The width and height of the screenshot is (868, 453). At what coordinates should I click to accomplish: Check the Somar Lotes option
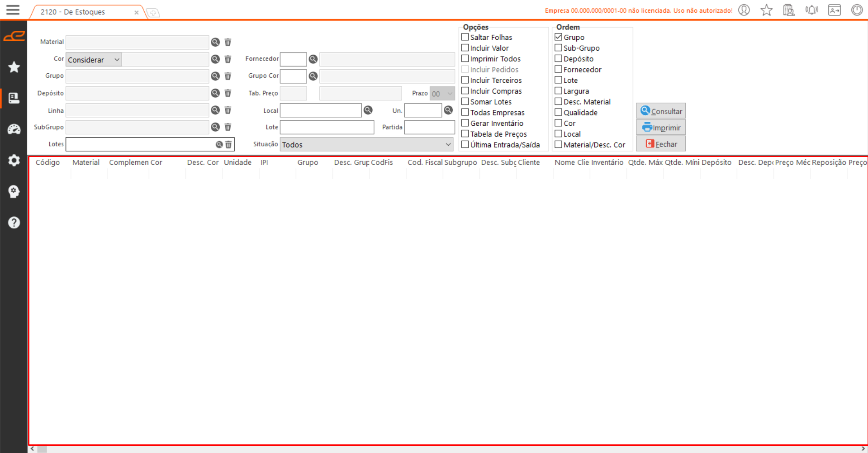pos(465,102)
